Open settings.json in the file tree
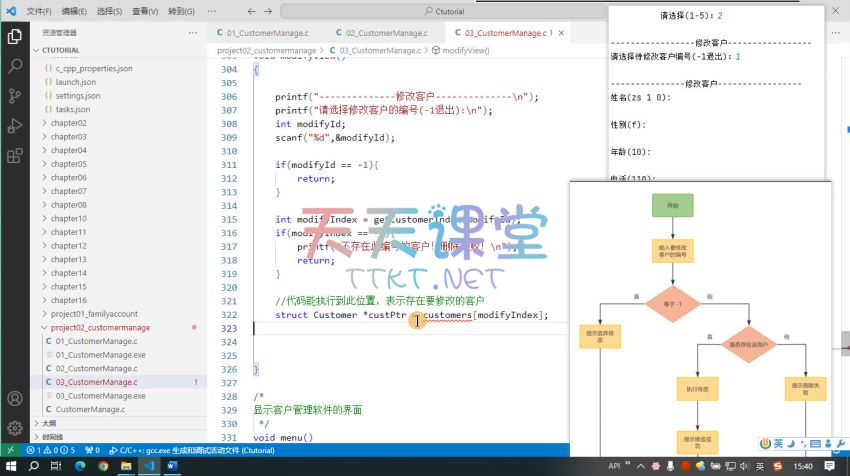This screenshot has height=476, width=850. [x=78, y=95]
